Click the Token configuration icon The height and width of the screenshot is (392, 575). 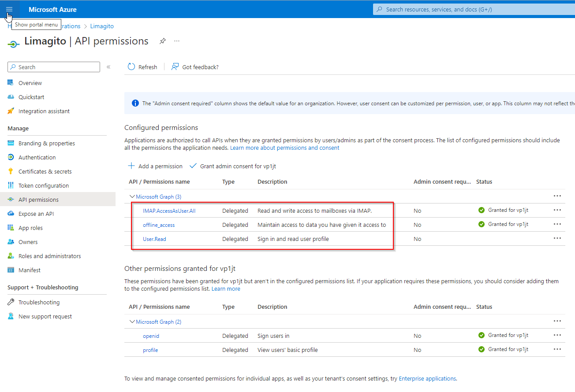(x=11, y=185)
